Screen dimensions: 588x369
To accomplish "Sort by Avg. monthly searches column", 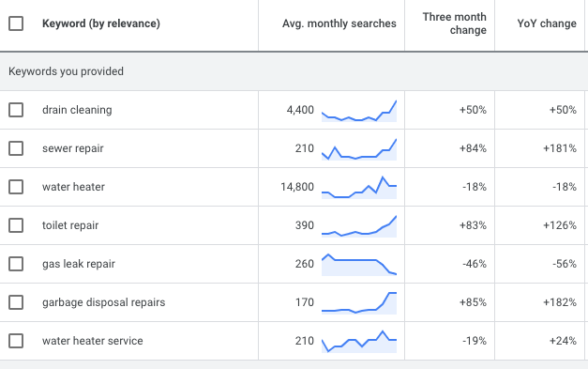I will pos(339,23).
